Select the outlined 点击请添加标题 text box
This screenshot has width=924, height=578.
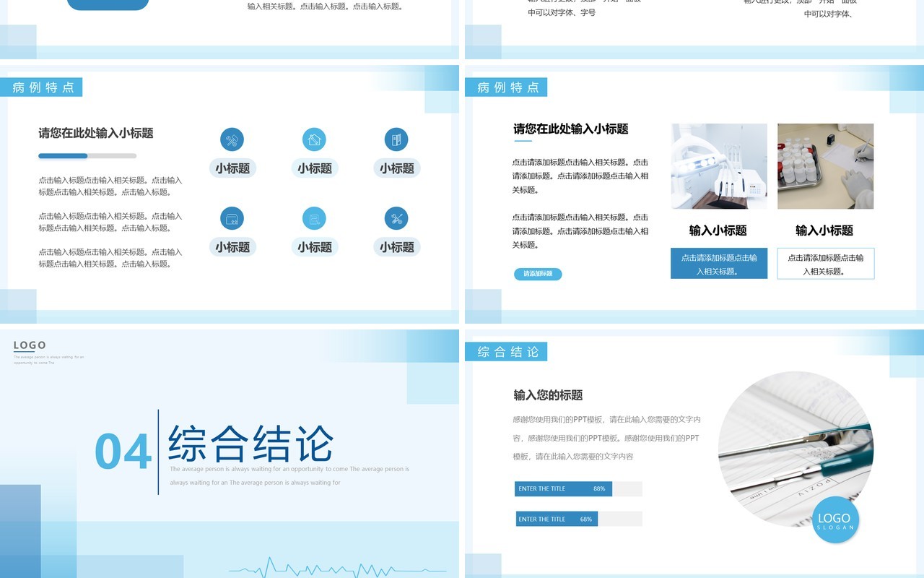pos(826,264)
